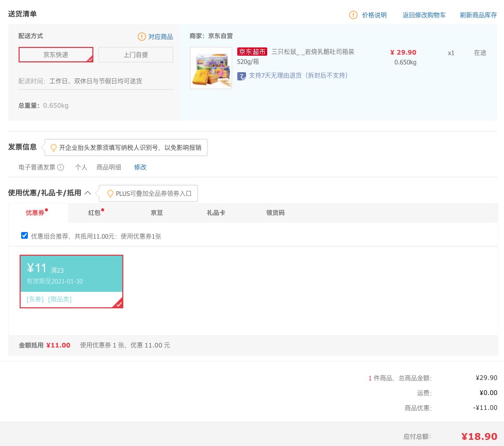The width and height of the screenshot is (504, 446).
Task: Select 京东快递 delivery method
Action: [56, 55]
